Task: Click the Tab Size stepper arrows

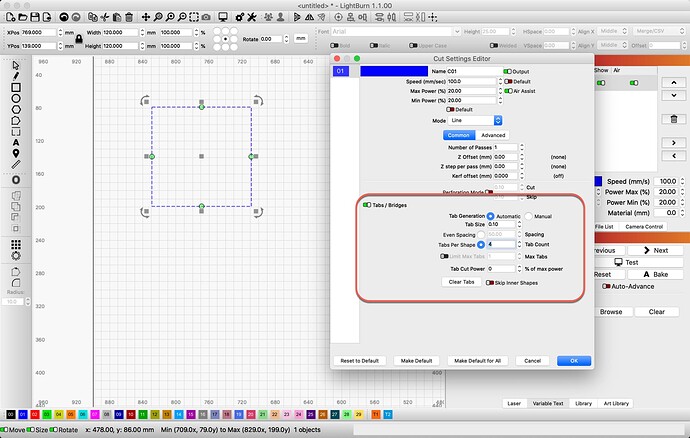Action: pyautogui.click(x=519, y=225)
